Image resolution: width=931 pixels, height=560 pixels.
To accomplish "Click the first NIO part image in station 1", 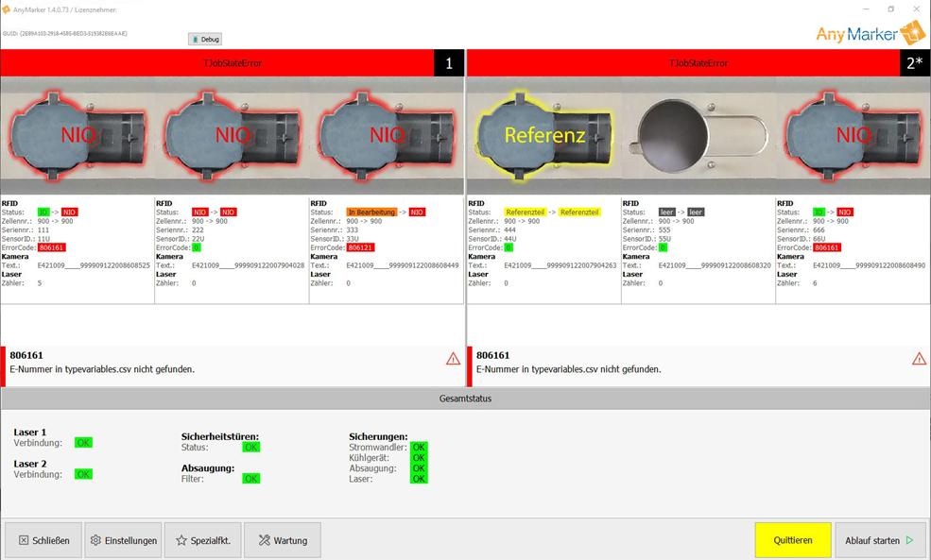I will coord(78,135).
